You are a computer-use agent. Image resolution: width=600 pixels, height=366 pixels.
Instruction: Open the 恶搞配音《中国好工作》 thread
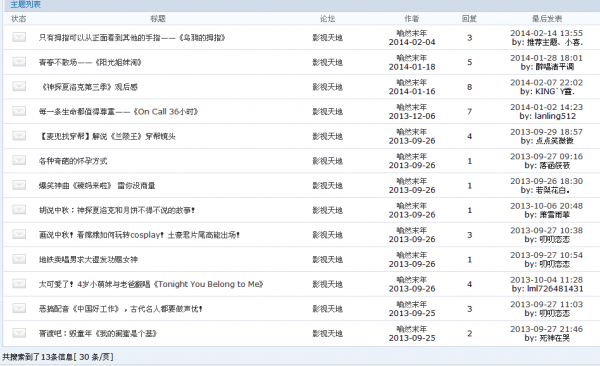point(121,309)
